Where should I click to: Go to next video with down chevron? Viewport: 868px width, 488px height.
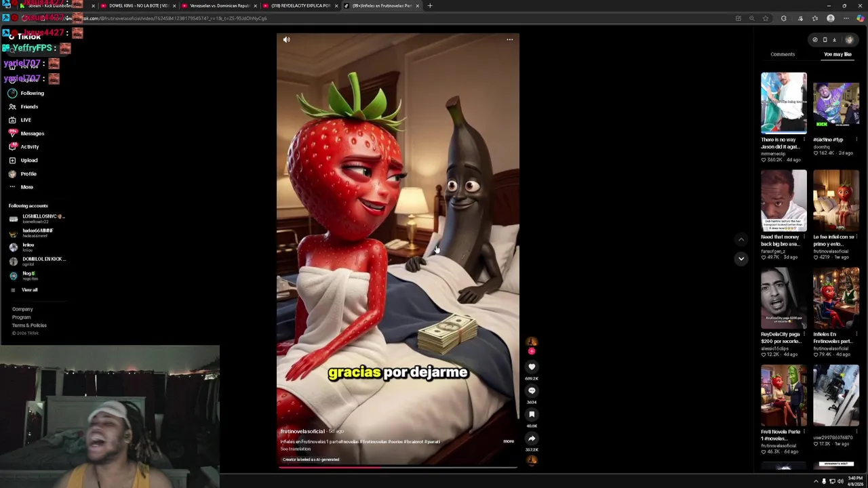click(x=741, y=258)
